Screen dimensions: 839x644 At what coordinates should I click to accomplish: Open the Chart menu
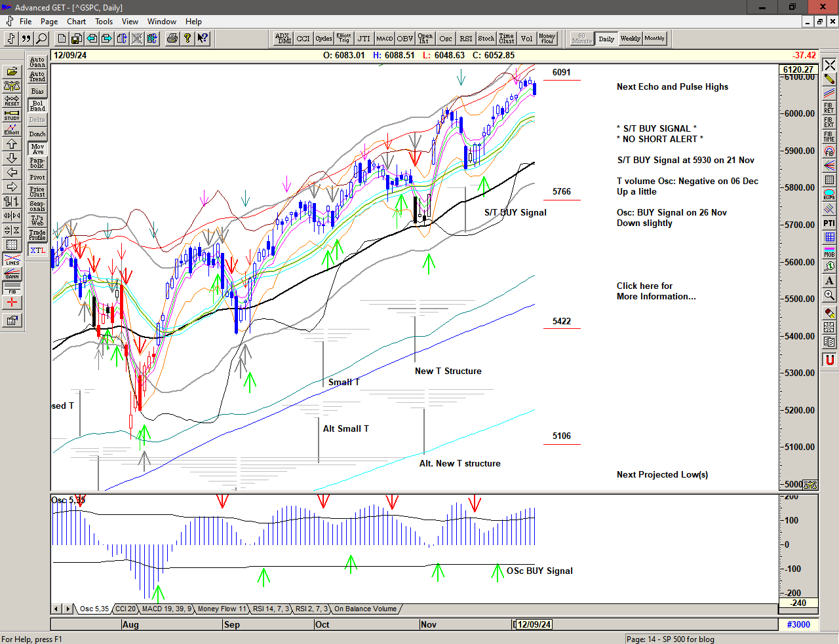point(76,22)
